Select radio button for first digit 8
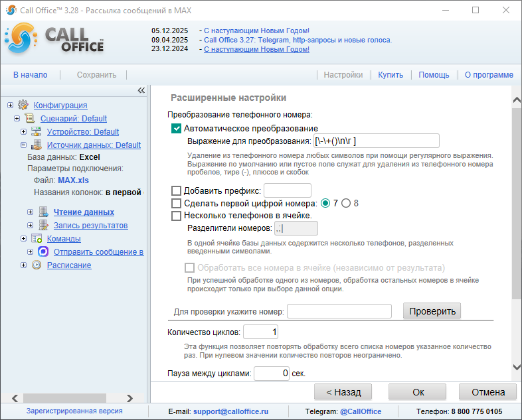Screen dimensions: 522x420 pos(346,203)
